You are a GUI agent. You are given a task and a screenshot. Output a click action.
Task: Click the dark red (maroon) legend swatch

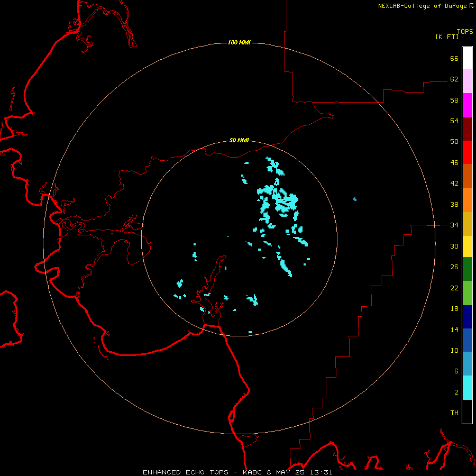point(467,129)
